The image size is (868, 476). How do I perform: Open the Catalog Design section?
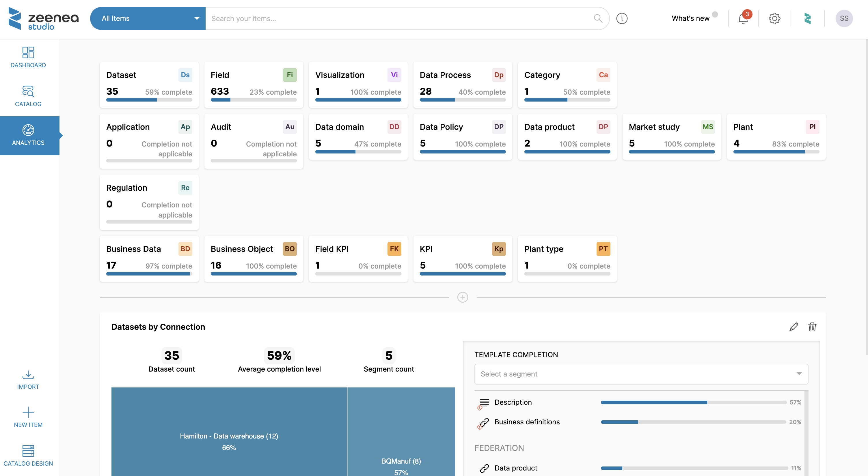click(x=28, y=455)
